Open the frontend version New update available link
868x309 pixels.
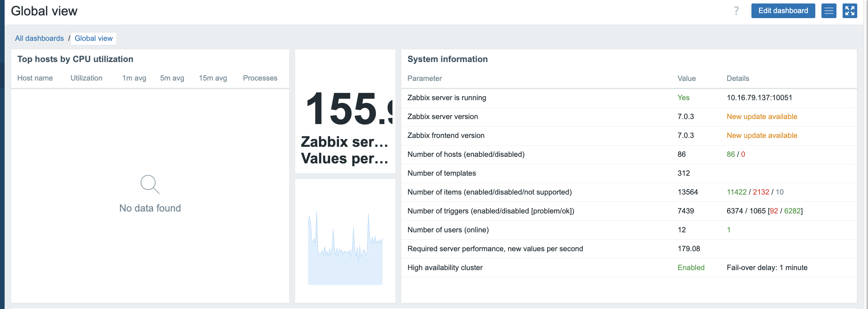coord(761,136)
